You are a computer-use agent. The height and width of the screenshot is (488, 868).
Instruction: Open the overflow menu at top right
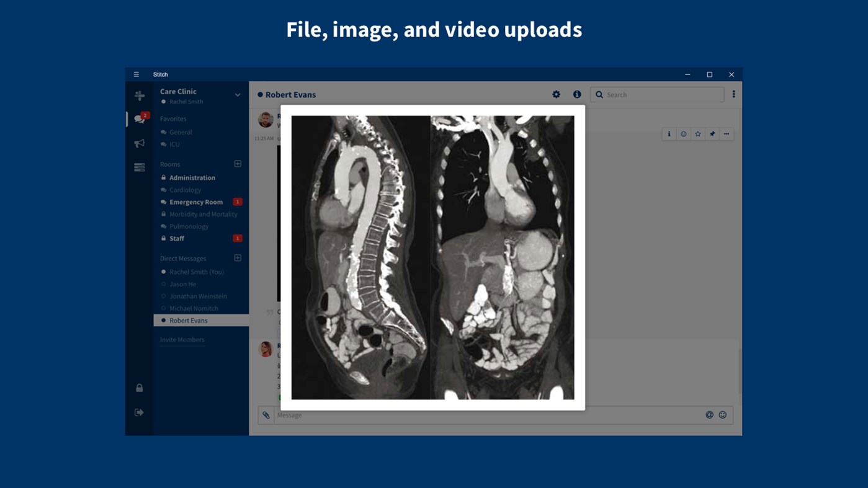coord(733,94)
